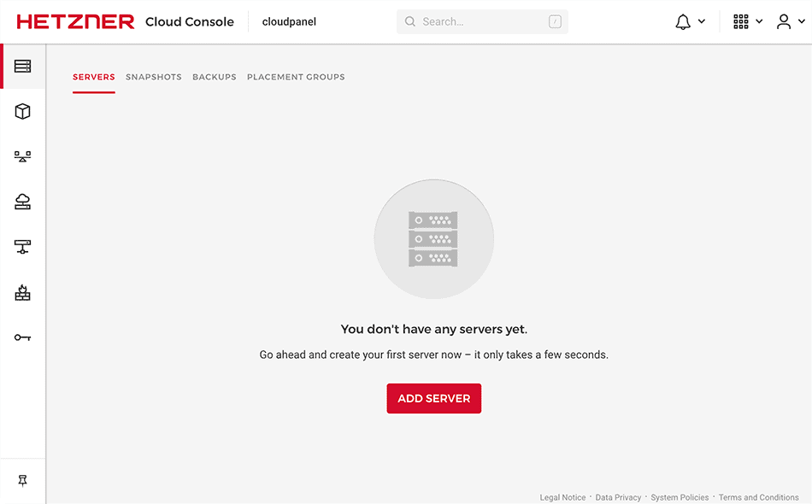
Task: Open the user profile icon
Action: point(783,21)
